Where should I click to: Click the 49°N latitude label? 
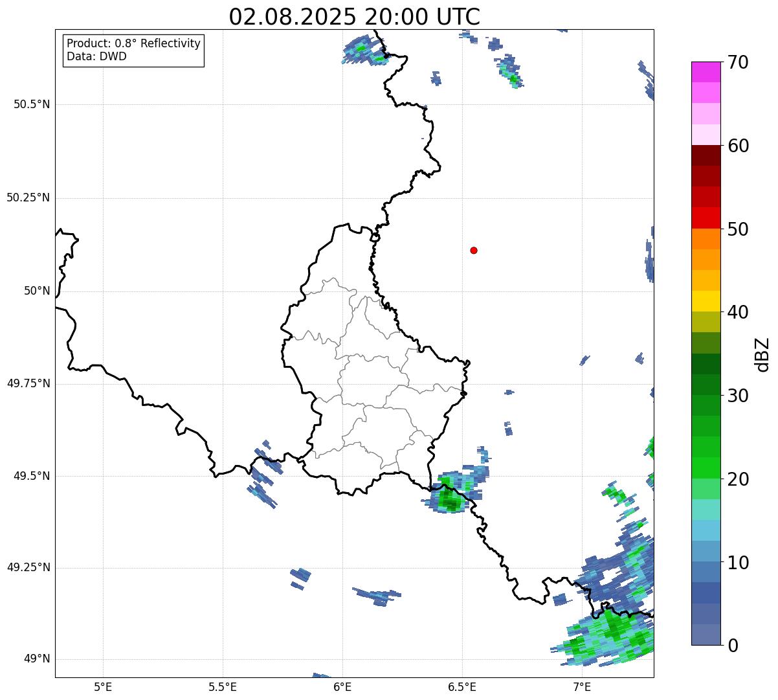[x=37, y=659]
